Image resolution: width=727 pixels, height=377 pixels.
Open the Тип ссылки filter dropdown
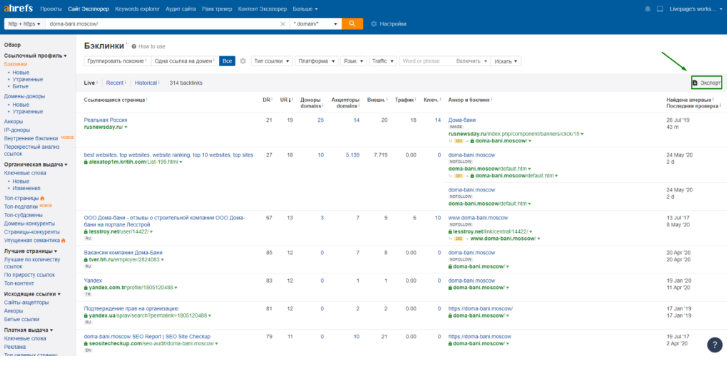(x=272, y=61)
